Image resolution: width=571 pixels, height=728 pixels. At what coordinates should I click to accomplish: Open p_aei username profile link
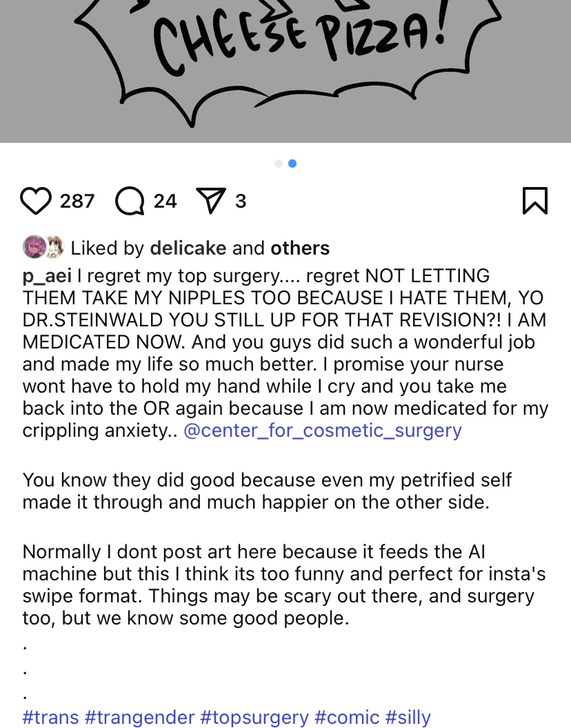point(47,276)
